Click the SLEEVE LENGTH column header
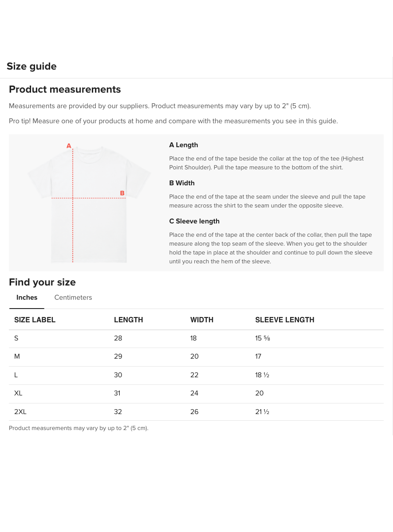Viewport: 393px width, 532px height. coord(284,320)
